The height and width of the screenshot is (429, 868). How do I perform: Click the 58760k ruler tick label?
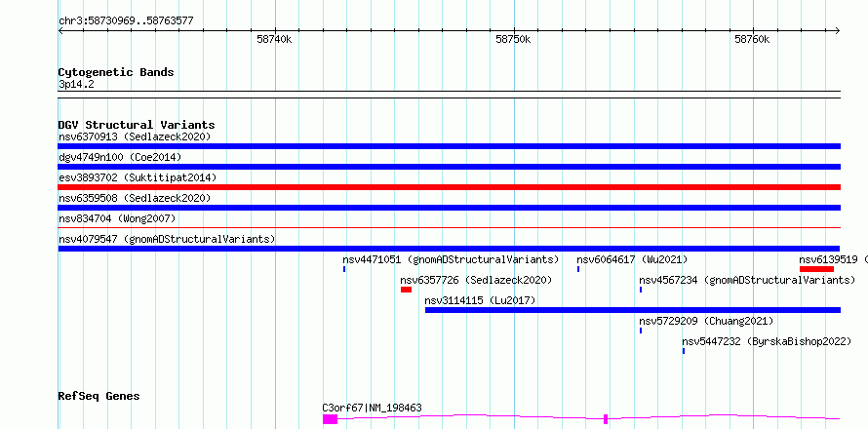click(752, 39)
